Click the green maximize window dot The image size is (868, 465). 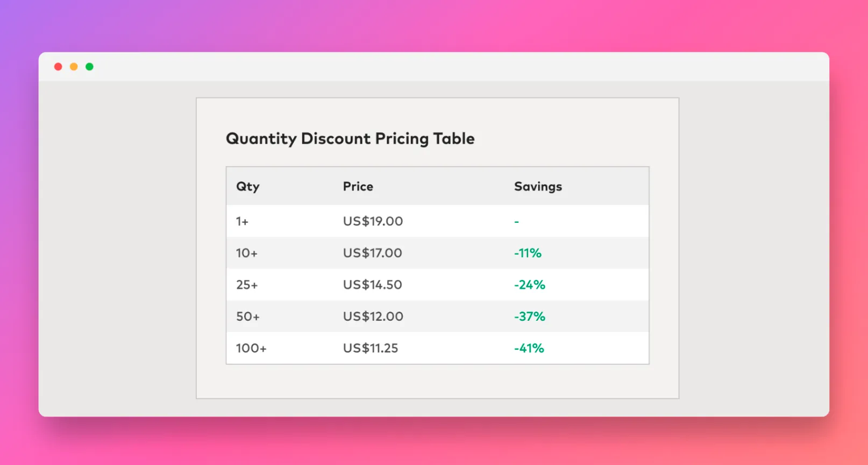click(89, 67)
